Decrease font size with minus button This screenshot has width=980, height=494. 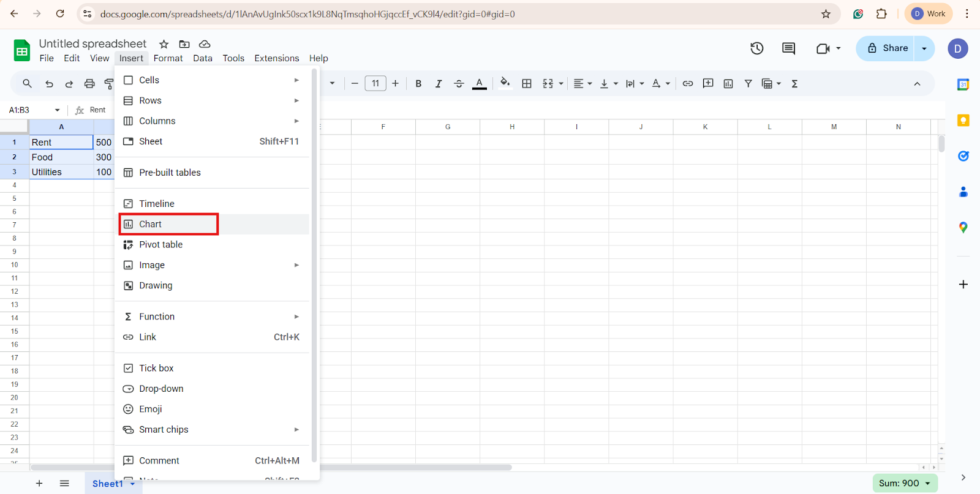tap(355, 84)
